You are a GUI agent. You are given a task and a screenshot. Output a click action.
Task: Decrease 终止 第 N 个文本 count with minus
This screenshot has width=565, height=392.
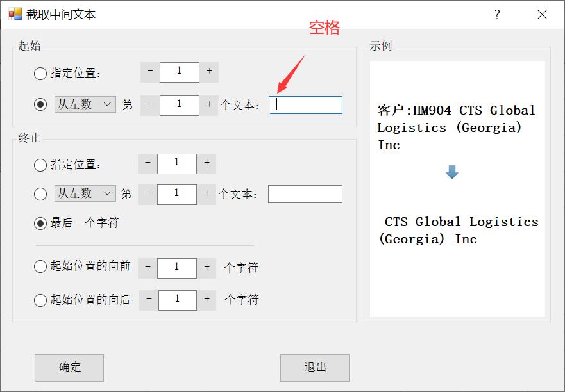coord(148,194)
